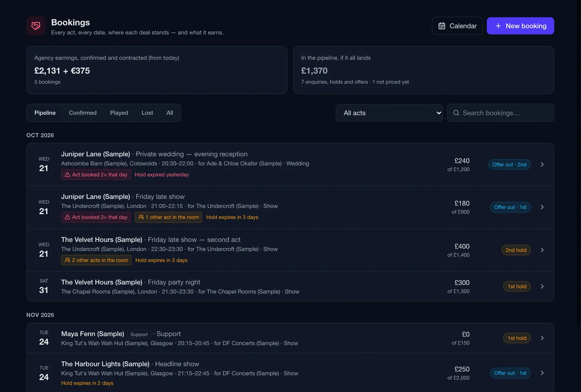Click the 'NOV 2026' month heading
The height and width of the screenshot is (392, 581).
(x=40, y=315)
